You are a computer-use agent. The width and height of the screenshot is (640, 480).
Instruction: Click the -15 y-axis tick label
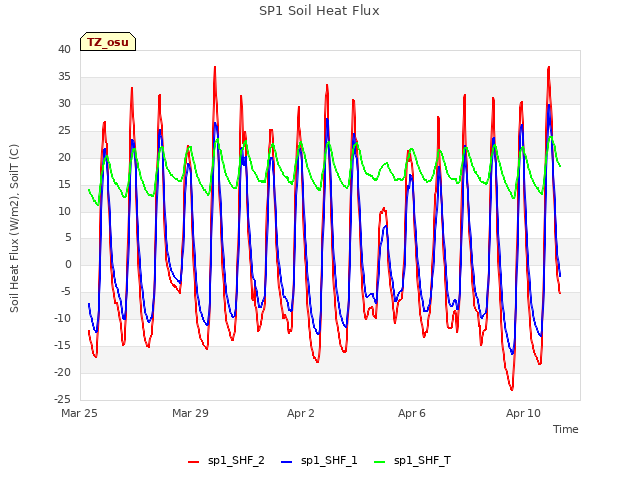pyautogui.click(x=62, y=345)
